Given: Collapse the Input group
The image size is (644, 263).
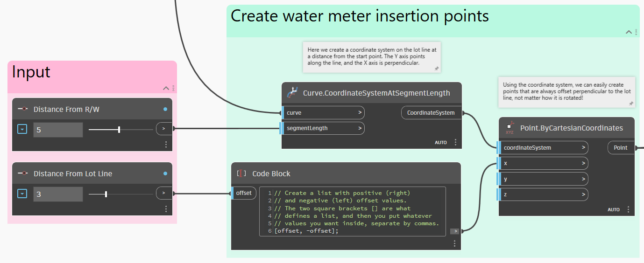Looking at the screenshot, I should (165, 88).
